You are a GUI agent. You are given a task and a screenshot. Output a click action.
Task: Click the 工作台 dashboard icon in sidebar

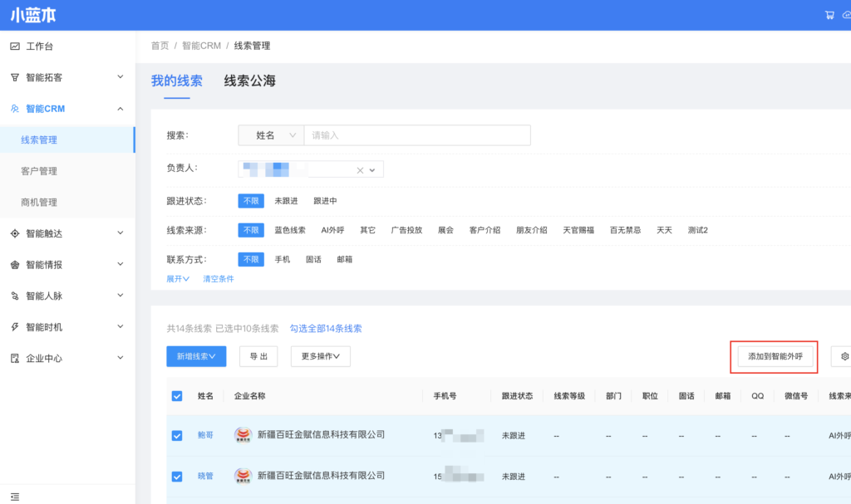point(15,46)
